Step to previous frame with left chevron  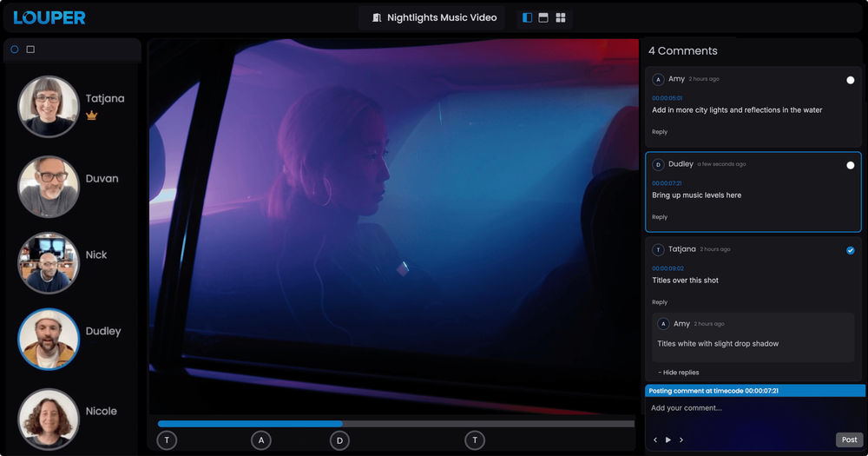click(x=655, y=440)
